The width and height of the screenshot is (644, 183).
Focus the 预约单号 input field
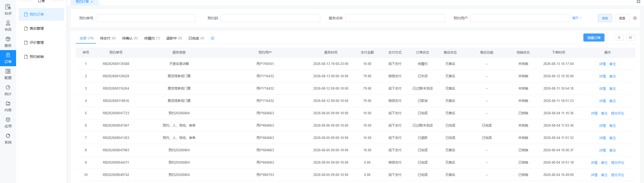tap(146, 18)
